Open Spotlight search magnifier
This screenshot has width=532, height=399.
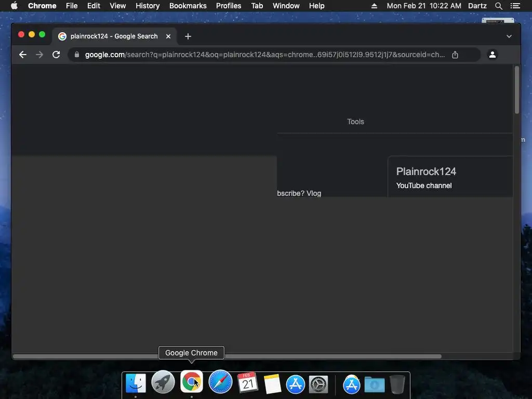(498, 6)
